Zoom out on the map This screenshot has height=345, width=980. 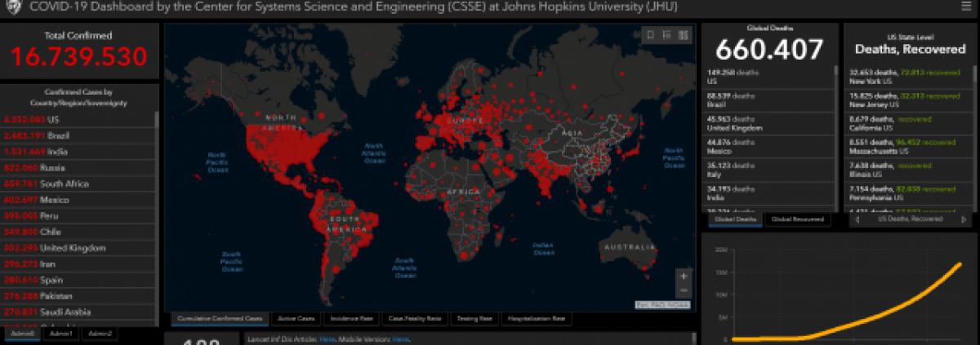683,291
